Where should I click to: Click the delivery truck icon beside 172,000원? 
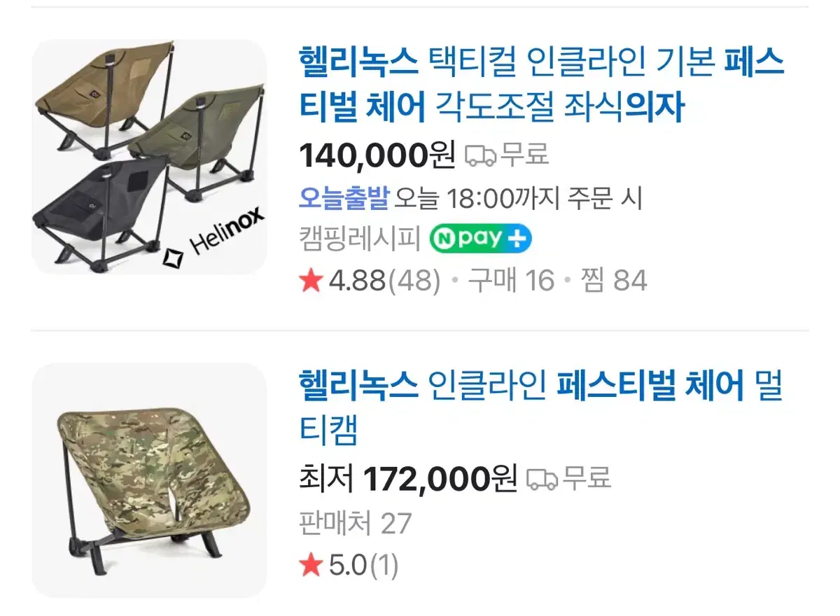(542, 478)
